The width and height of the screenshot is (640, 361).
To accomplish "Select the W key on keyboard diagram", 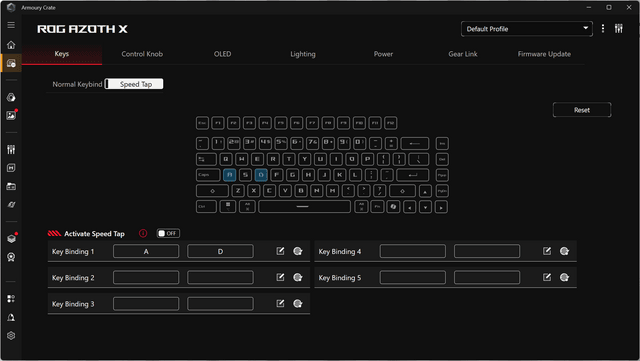I will [x=241, y=159].
